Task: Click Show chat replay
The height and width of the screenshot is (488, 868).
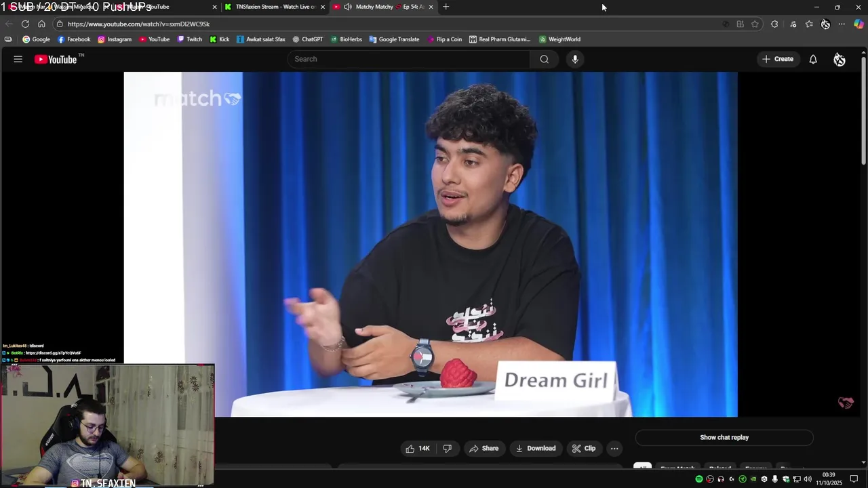Action: click(724, 437)
